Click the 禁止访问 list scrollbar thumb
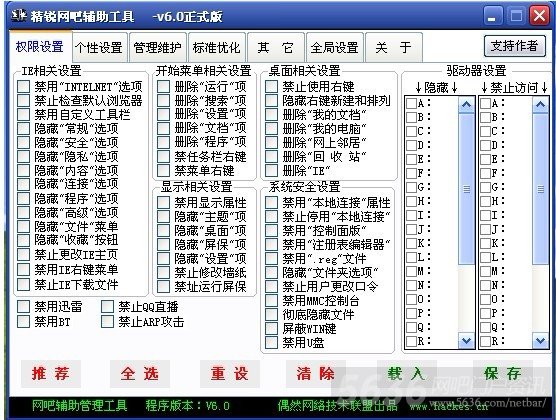The width and height of the screenshot is (556, 420). click(540, 189)
